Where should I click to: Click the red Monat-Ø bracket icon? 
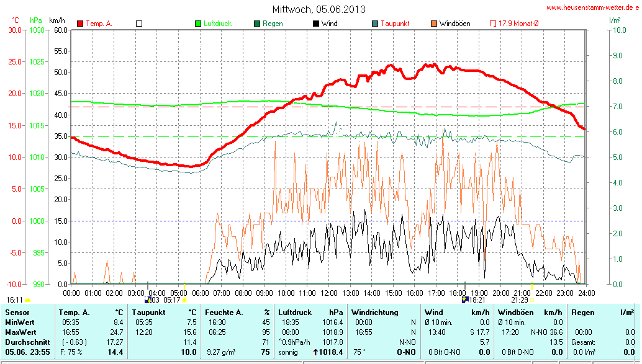click(x=493, y=24)
